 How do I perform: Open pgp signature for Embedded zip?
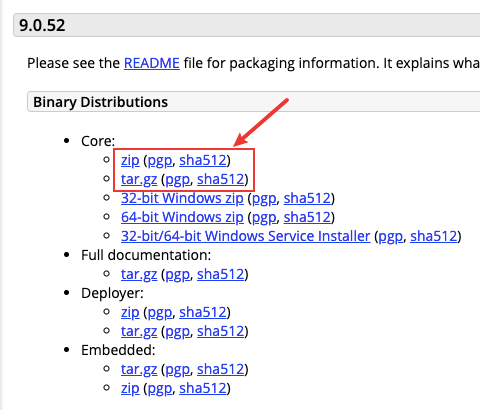160,389
